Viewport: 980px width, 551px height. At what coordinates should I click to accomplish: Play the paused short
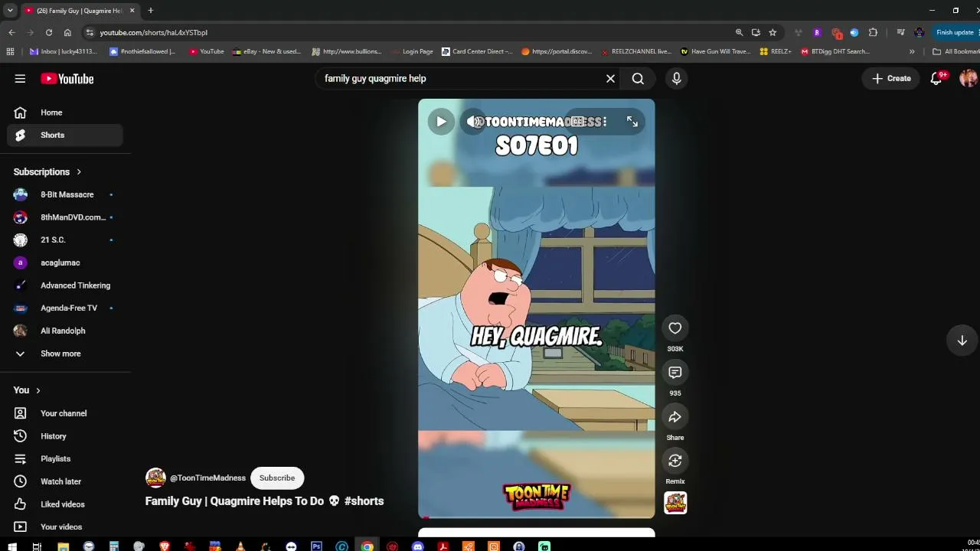[x=441, y=122]
